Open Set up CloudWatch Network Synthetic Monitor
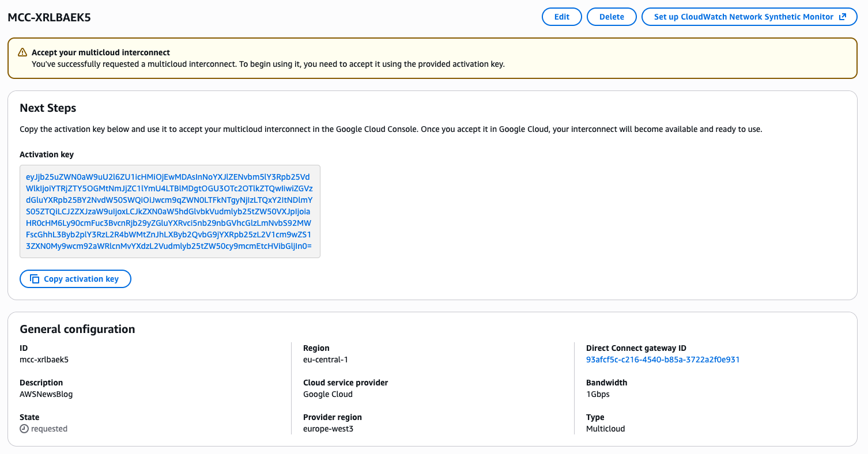 pos(743,17)
